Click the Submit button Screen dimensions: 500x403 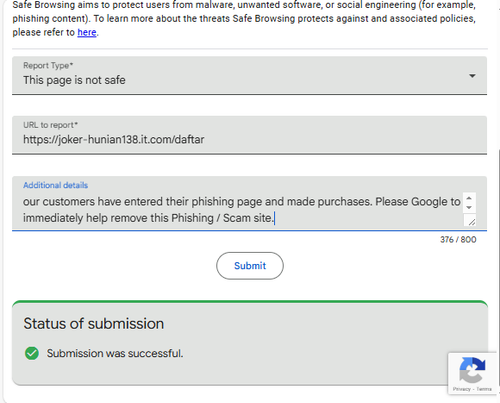pyautogui.click(x=250, y=266)
